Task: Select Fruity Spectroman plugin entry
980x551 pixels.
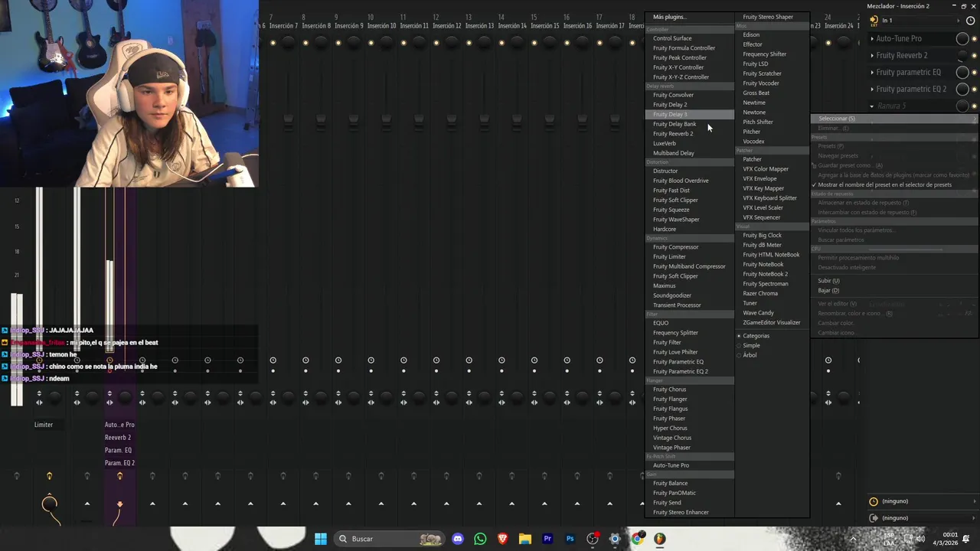Action: click(772, 284)
